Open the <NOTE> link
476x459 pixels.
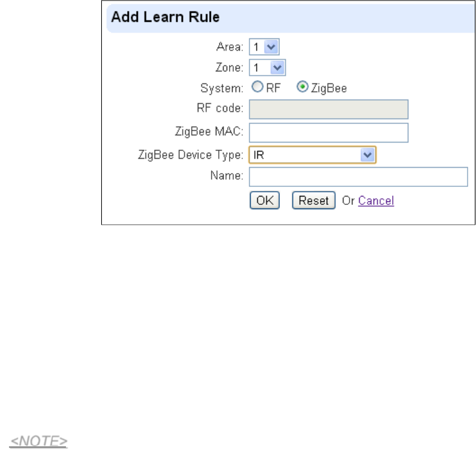38,441
